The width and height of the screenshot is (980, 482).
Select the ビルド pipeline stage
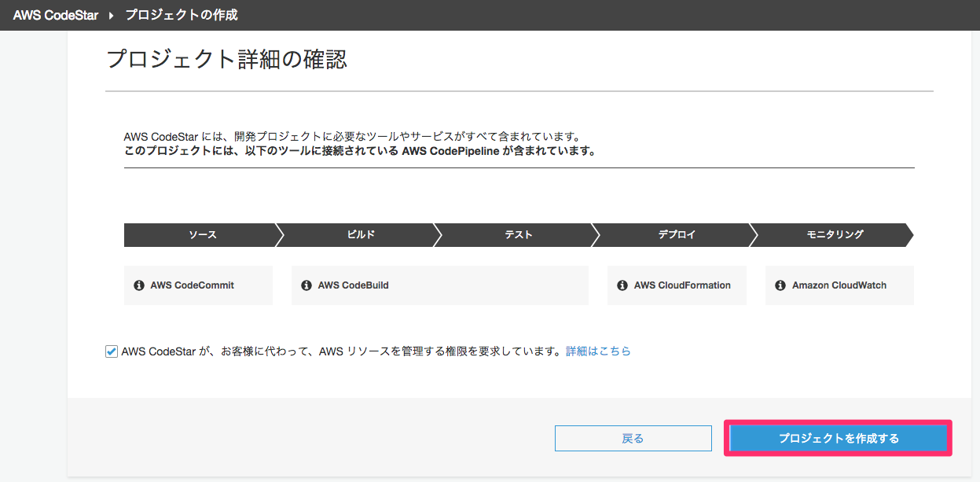pos(359,234)
